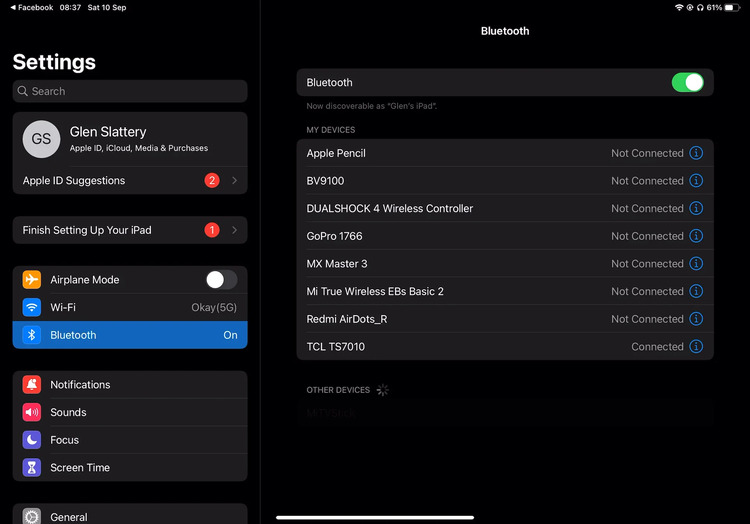Image resolution: width=750 pixels, height=524 pixels.
Task: Turn off the Bluetooth switch
Action: (687, 83)
